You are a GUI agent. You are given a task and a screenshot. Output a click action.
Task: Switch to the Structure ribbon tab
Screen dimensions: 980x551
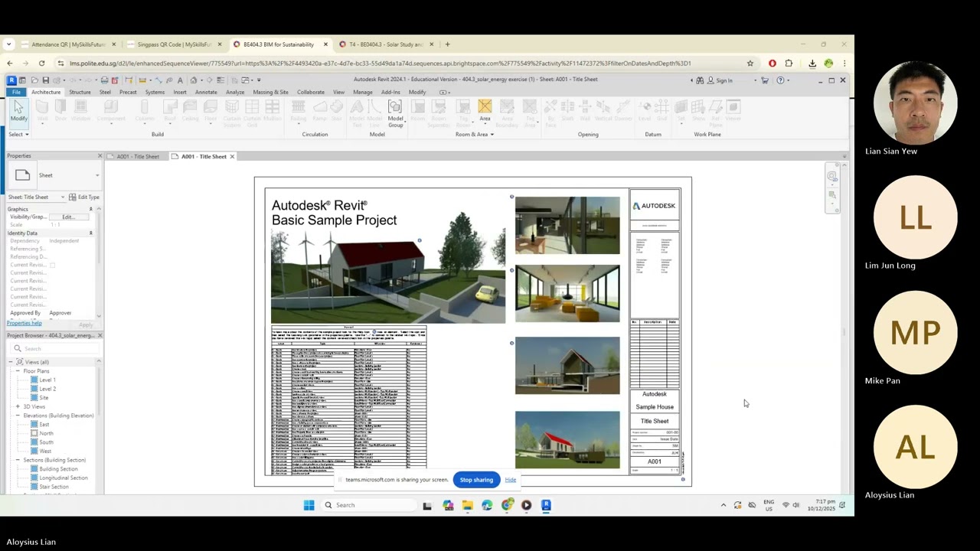[80, 92]
